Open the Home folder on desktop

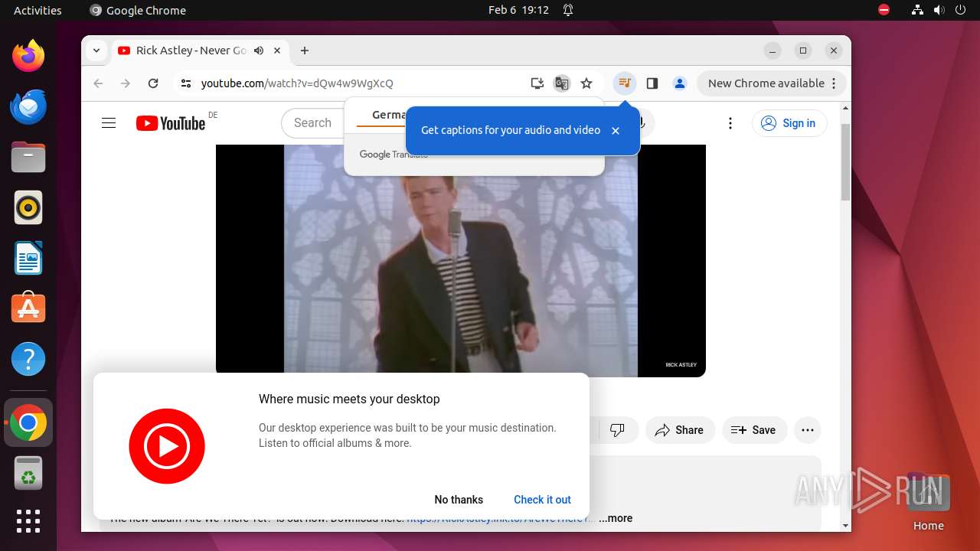pos(928,501)
